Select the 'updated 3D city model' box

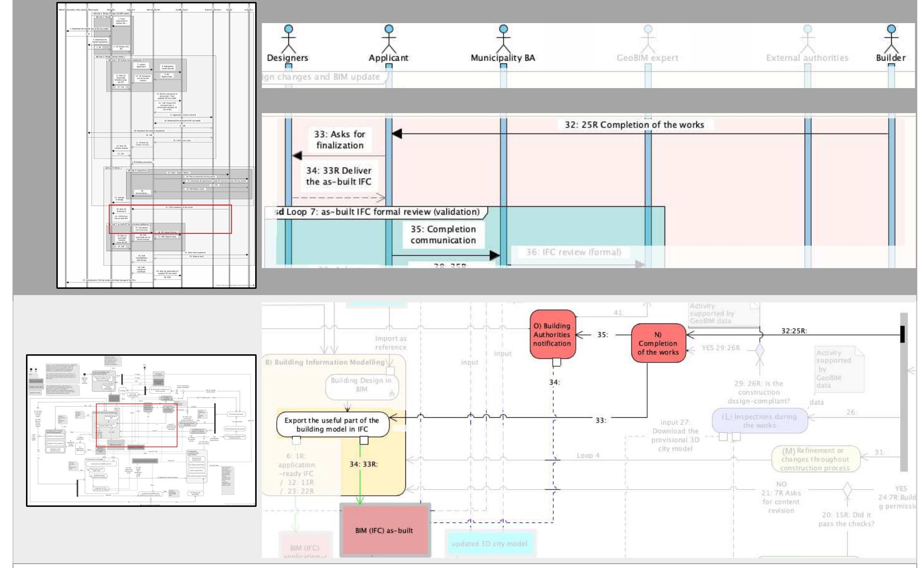489,544
